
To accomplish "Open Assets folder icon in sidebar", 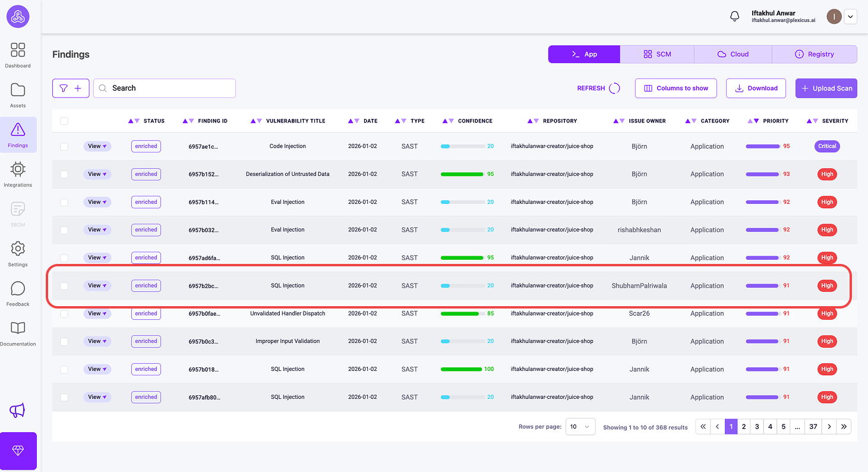I will [x=18, y=90].
